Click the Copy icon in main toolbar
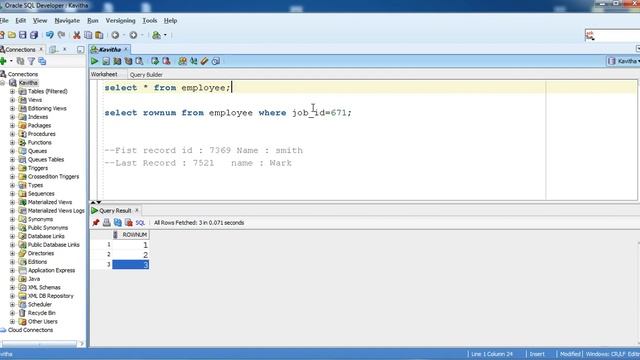Viewport: 640px width, 360px height. (x=88, y=35)
